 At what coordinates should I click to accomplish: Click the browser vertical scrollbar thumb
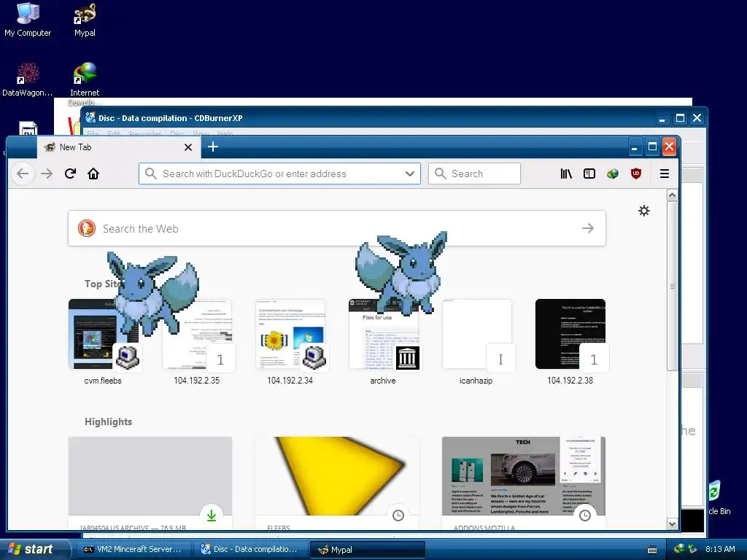[x=672, y=286]
